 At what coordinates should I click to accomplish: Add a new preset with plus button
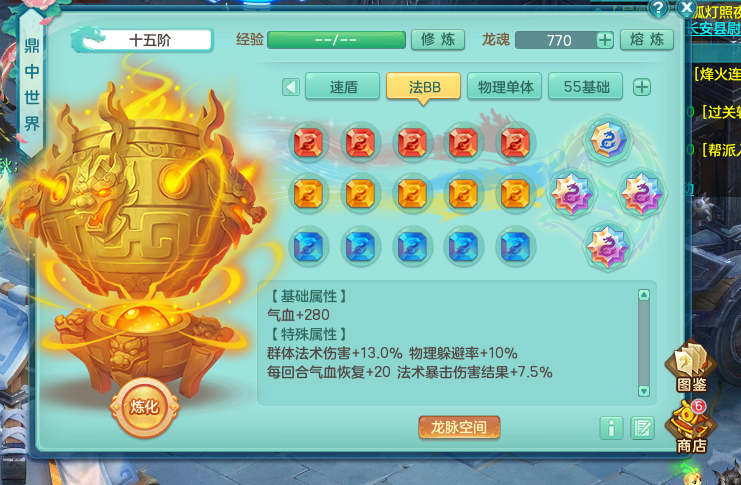[x=641, y=87]
